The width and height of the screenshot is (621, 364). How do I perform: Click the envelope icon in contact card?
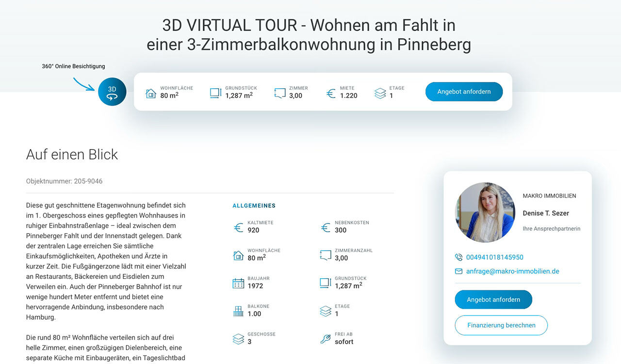(458, 271)
